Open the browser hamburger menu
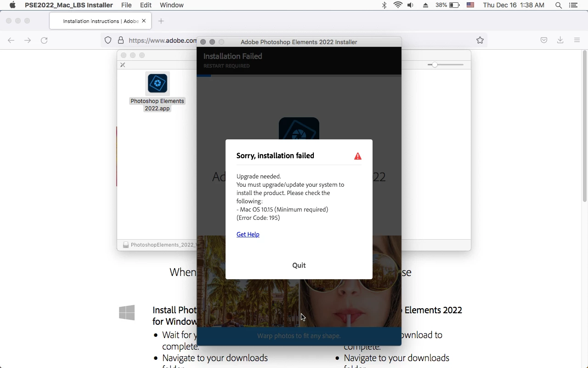The image size is (588, 368). [577, 40]
